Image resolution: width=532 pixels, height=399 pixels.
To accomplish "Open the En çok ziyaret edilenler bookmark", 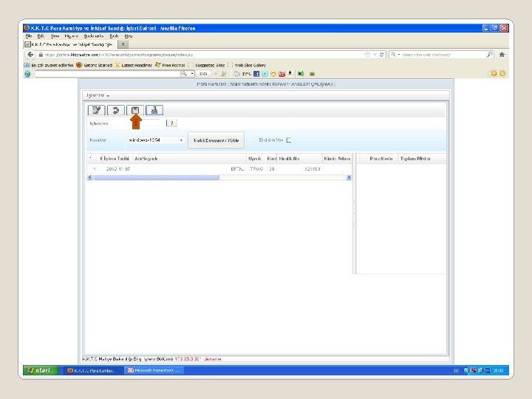I will pos(50,65).
